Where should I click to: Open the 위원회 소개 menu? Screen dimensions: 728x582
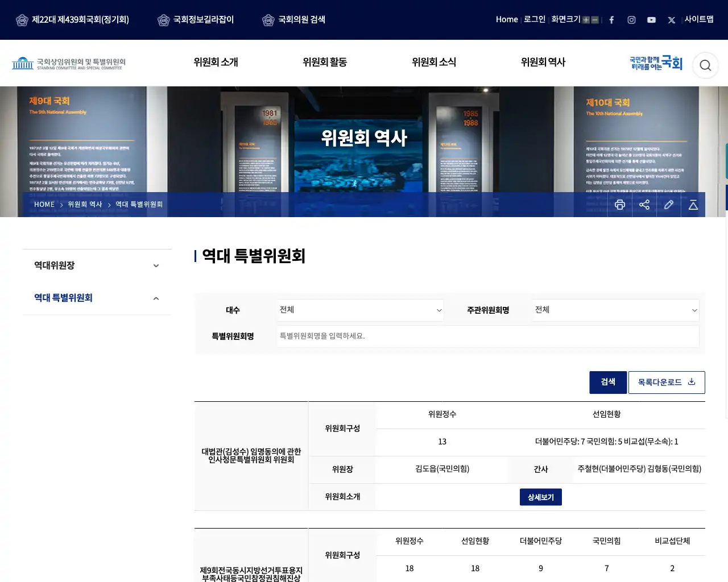coord(216,63)
